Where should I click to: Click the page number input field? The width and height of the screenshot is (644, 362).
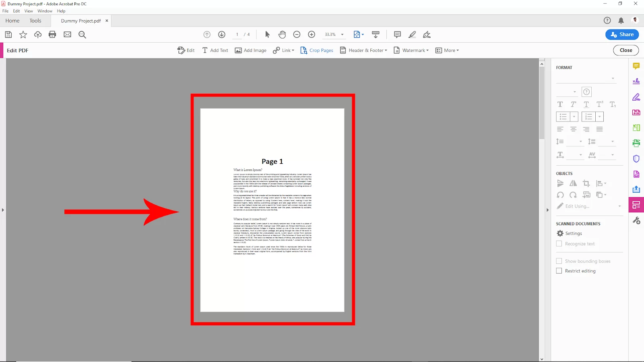[x=237, y=35]
